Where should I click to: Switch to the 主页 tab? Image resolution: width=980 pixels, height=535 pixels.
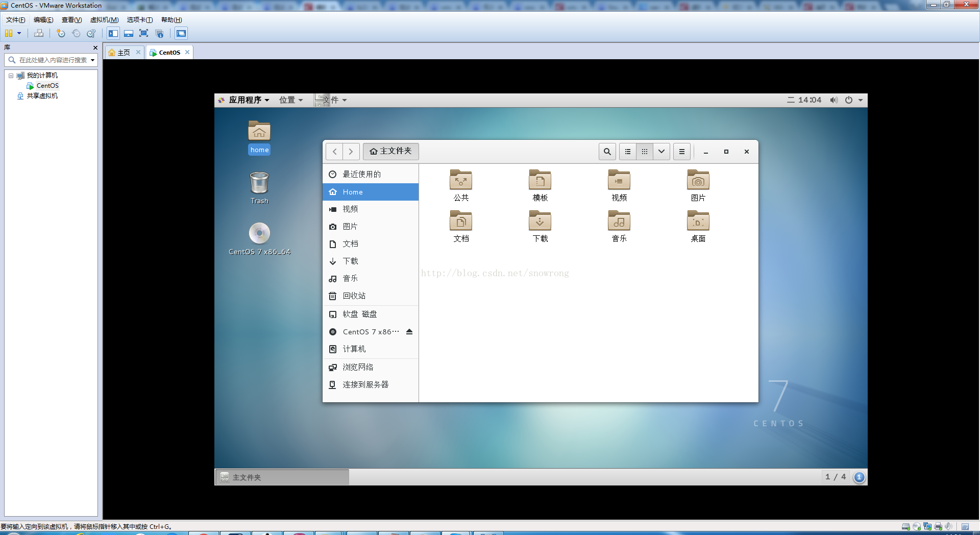tap(124, 53)
